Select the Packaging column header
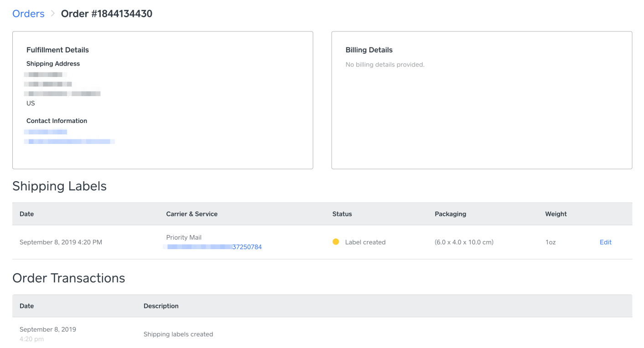Screen dimensions: 644x348 (x=450, y=214)
